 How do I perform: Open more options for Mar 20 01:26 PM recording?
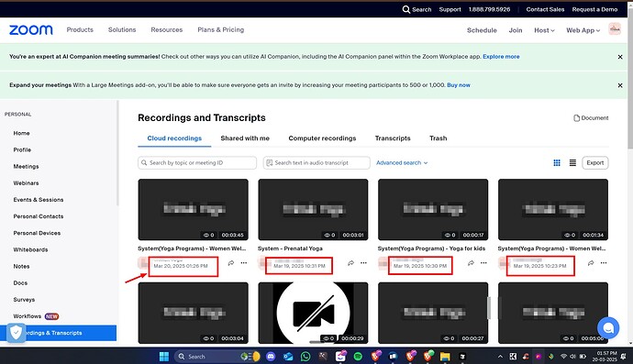pos(244,263)
